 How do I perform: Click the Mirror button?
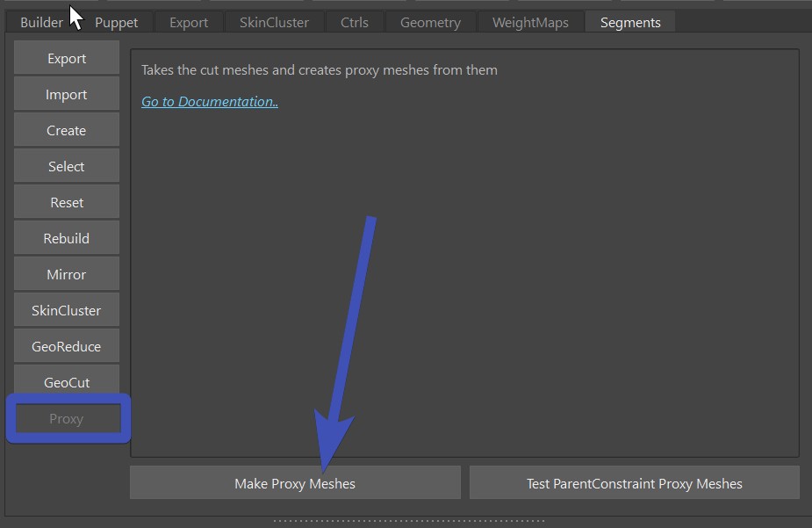67,275
